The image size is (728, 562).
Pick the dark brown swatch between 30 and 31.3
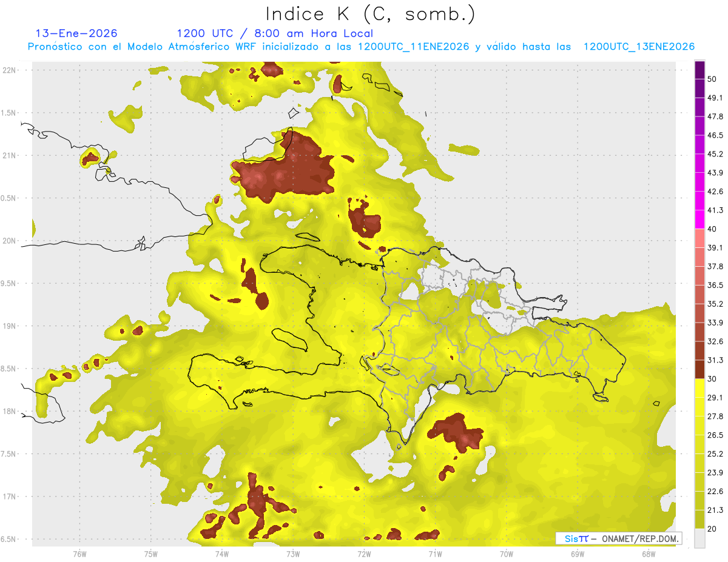[699, 370]
